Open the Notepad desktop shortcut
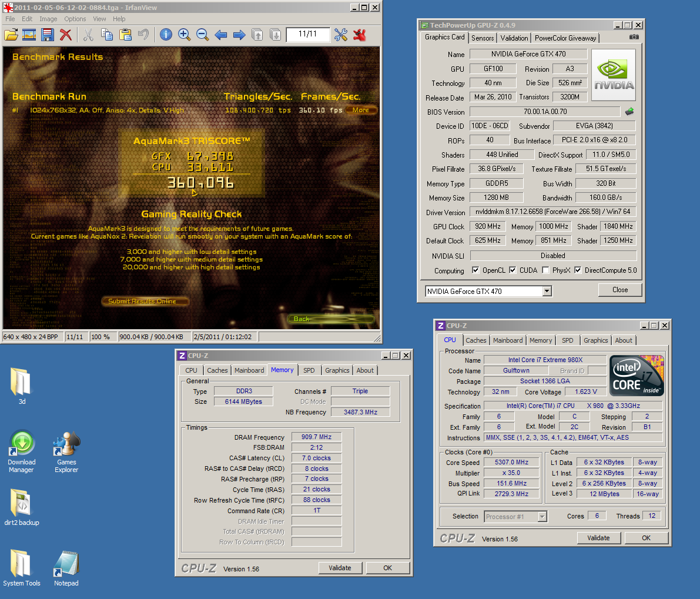700x599 pixels. pos(66,568)
